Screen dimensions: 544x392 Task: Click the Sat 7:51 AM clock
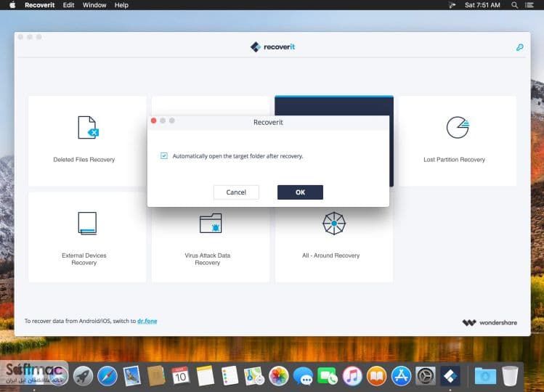482,5
